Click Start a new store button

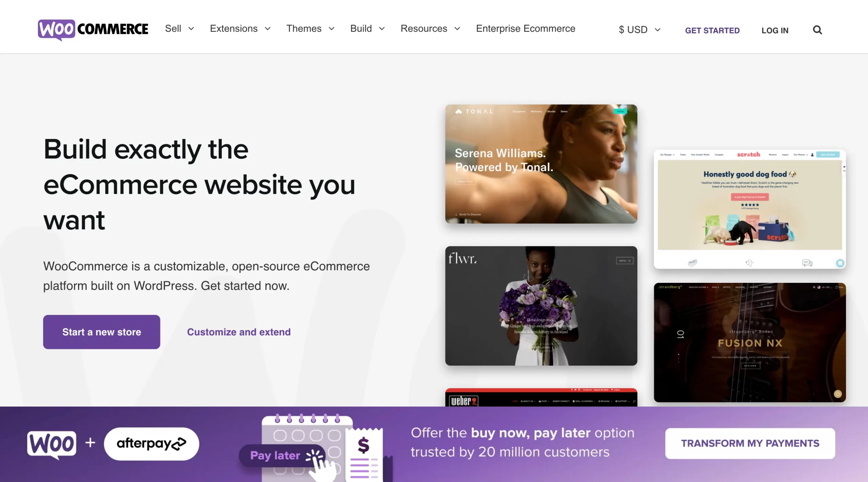pyautogui.click(x=102, y=332)
